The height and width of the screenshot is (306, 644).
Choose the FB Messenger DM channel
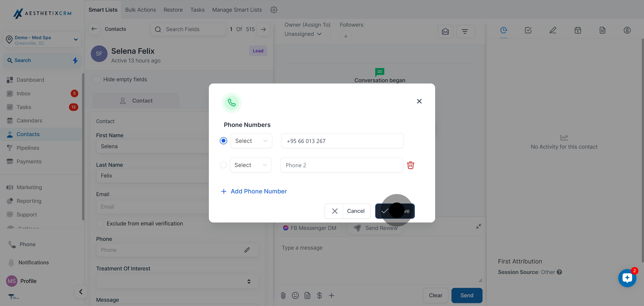click(x=309, y=228)
